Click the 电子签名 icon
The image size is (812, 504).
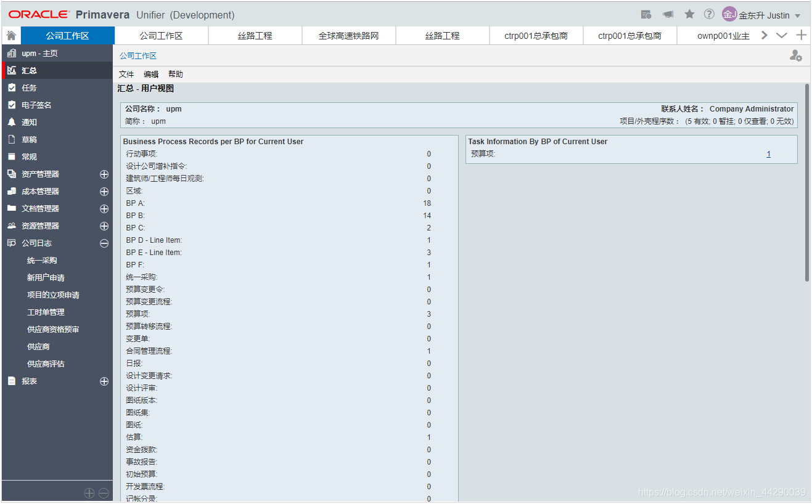(x=12, y=105)
